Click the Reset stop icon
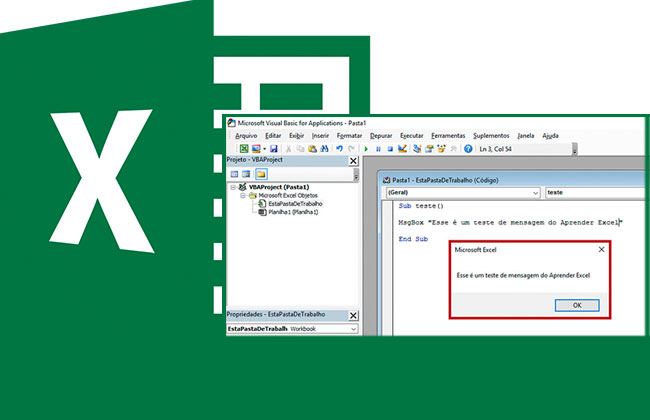Viewport: 650px width, 420px height. tap(390, 148)
